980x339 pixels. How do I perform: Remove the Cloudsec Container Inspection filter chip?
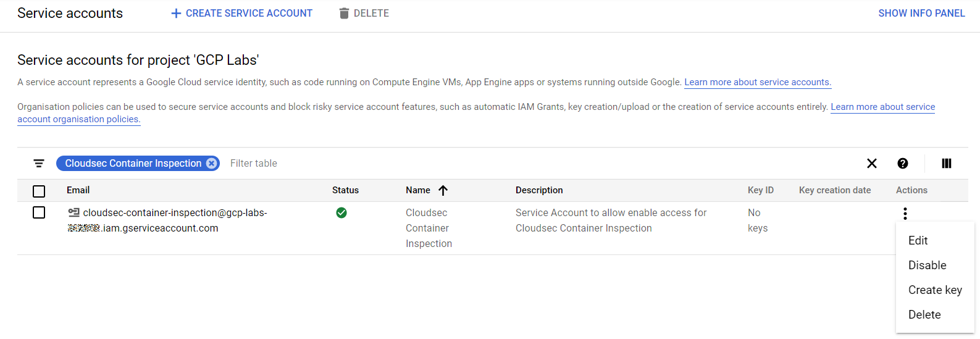[x=212, y=164]
